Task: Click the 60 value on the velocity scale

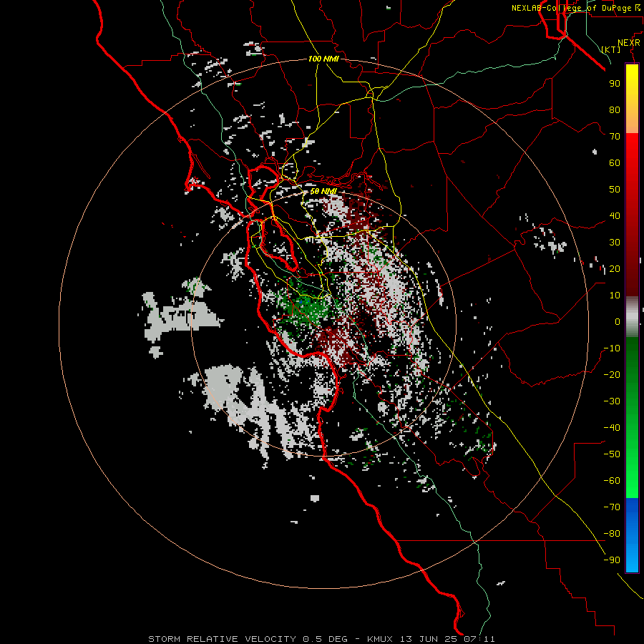Action: [615, 163]
